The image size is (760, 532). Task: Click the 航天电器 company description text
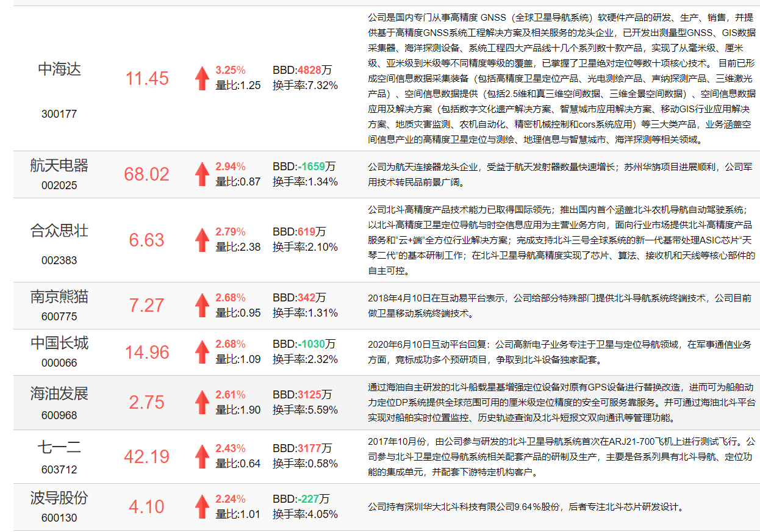[562, 174]
